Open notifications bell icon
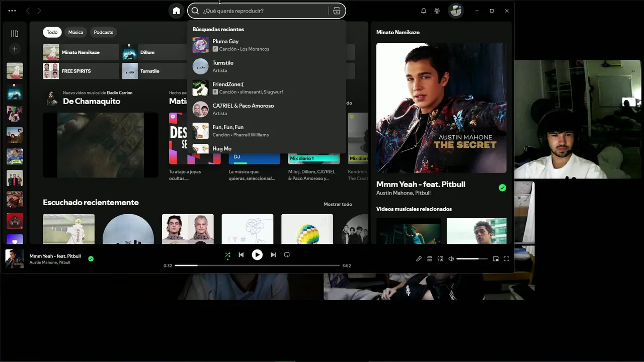The image size is (644, 362). click(424, 11)
